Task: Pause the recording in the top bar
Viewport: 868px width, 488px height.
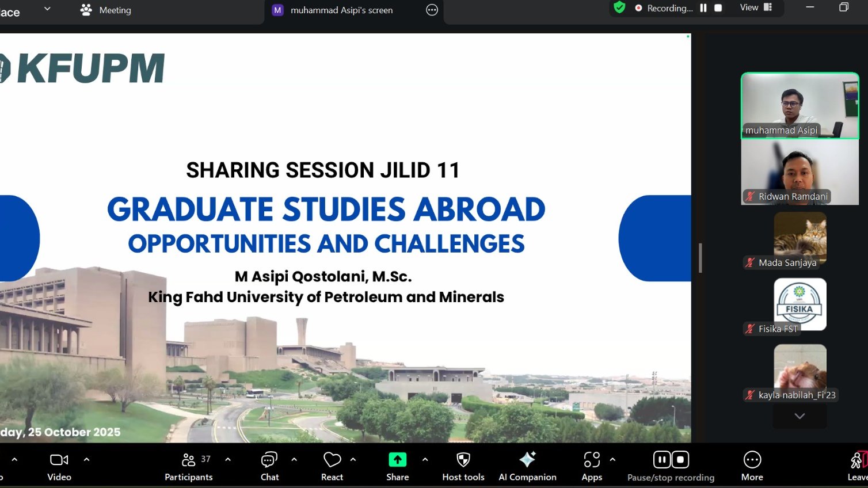Action: tap(703, 8)
